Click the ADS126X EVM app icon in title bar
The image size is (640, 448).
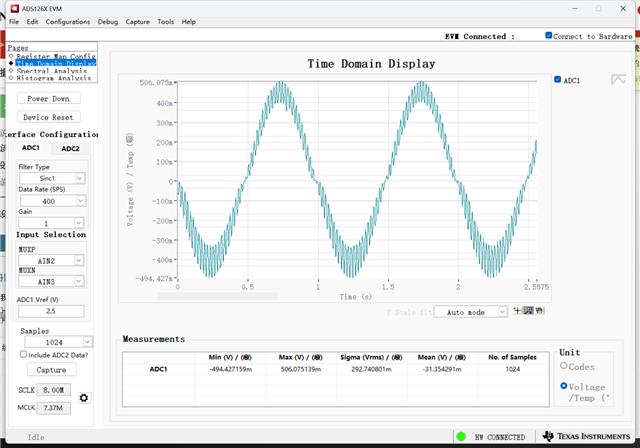[x=15, y=8]
